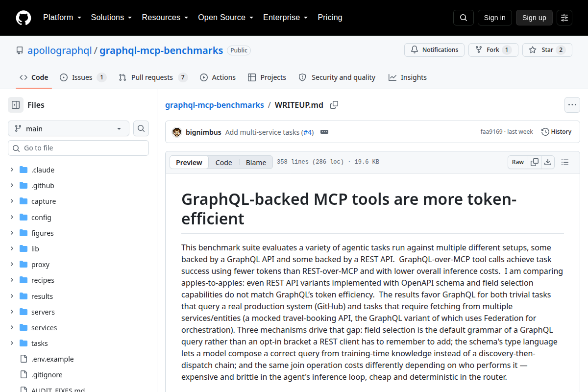The height and width of the screenshot is (392, 588).
Task: Collapse file tree side panel icon
Action: [16, 105]
